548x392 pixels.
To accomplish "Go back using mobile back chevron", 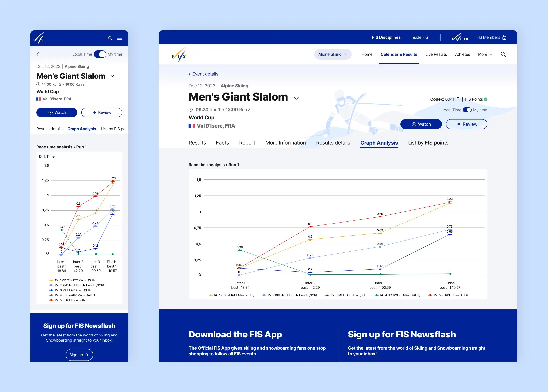I will pyautogui.click(x=38, y=54).
